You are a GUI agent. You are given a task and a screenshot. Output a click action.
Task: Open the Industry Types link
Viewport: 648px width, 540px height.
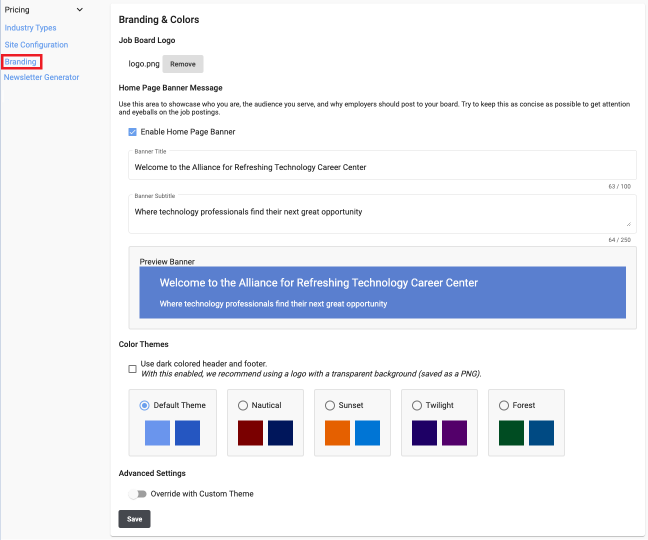[30, 27]
